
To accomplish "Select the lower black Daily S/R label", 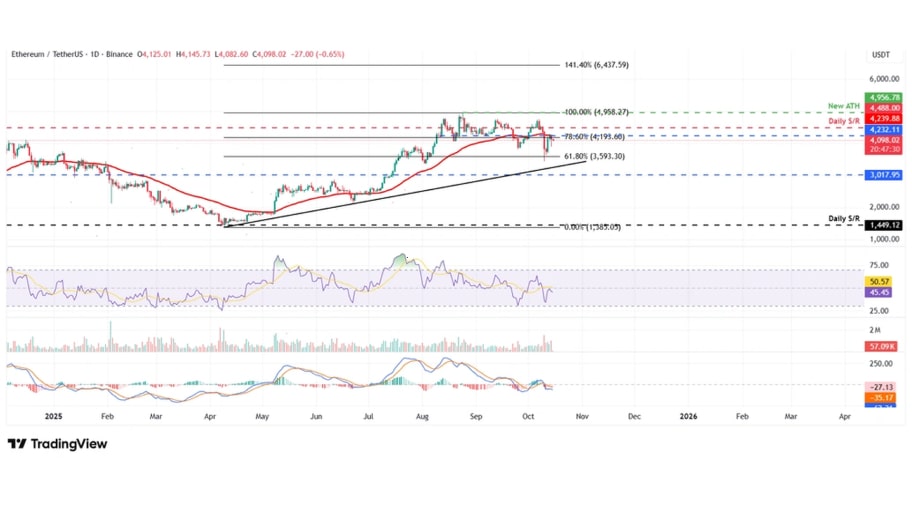I will (845, 218).
